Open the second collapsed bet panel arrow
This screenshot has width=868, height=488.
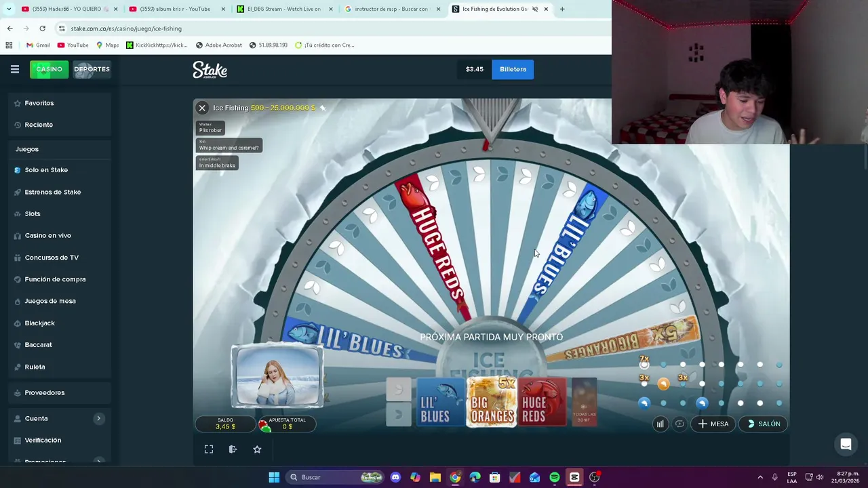point(399,414)
